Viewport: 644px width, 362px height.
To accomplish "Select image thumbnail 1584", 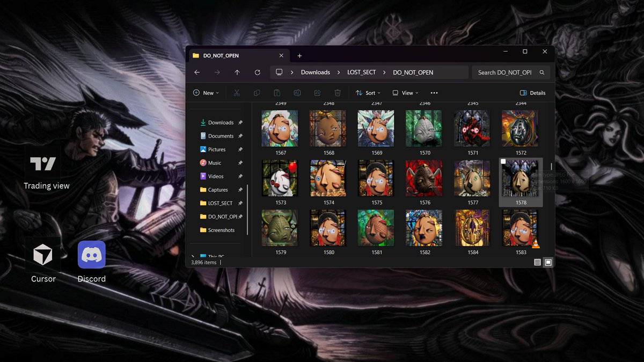I will click(x=472, y=228).
